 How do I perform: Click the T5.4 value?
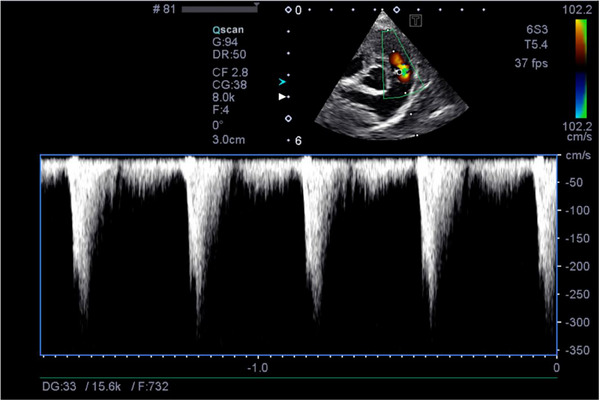click(536, 45)
